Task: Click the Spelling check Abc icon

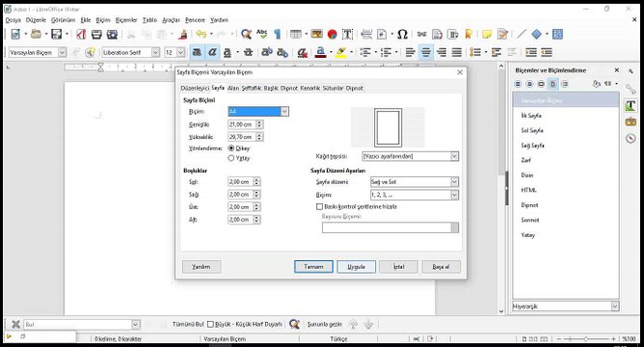Action: click(261, 35)
